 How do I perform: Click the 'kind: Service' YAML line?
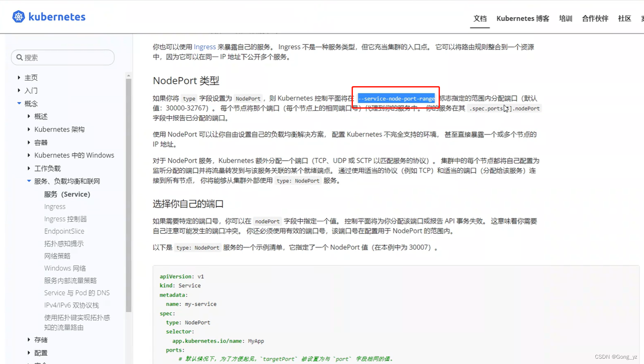pyautogui.click(x=180, y=286)
